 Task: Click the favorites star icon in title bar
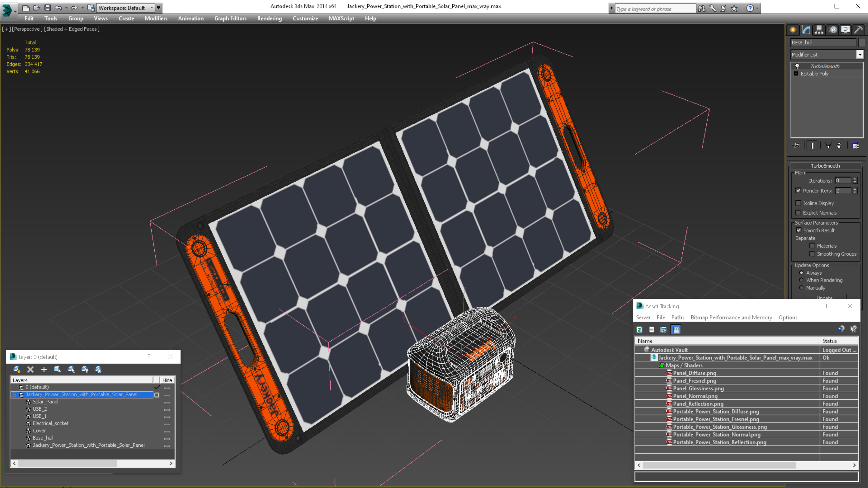734,8
